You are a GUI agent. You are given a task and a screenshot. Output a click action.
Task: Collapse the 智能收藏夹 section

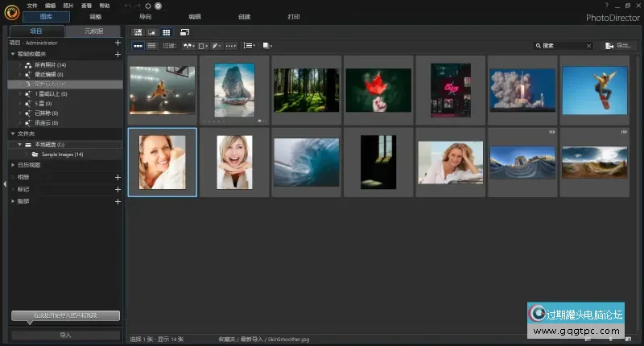[13, 54]
